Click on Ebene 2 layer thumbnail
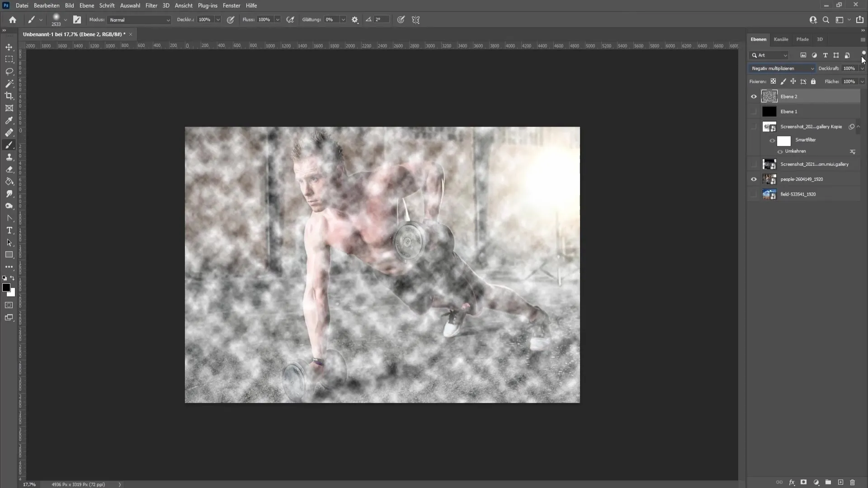868x488 pixels. (769, 96)
